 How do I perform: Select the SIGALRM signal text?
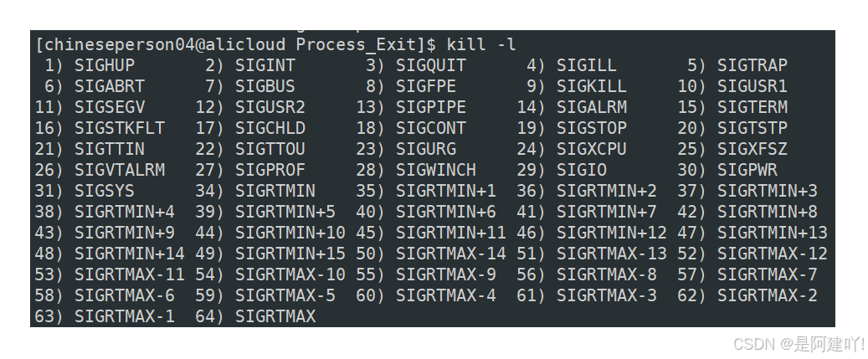click(591, 107)
